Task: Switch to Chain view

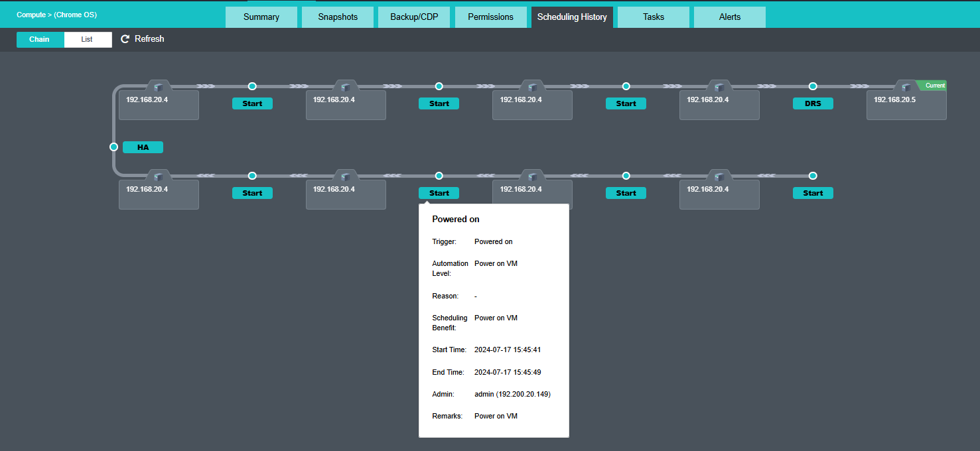Action: [40, 40]
